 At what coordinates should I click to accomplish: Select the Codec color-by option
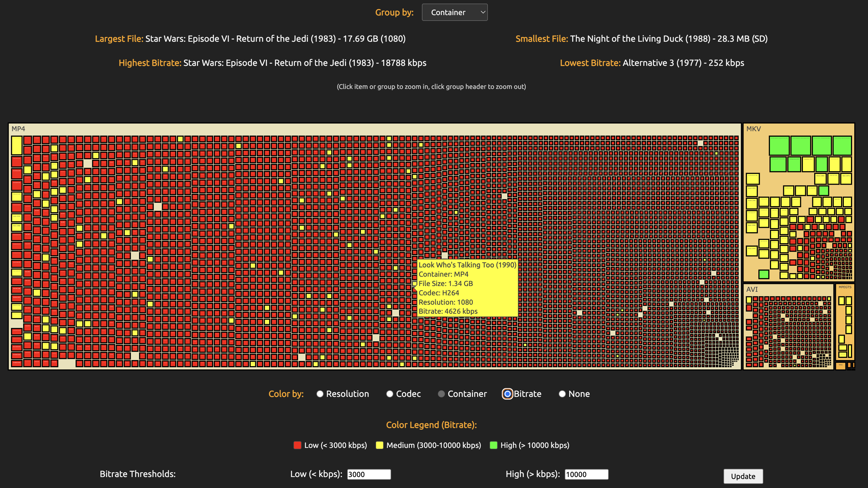tap(390, 394)
